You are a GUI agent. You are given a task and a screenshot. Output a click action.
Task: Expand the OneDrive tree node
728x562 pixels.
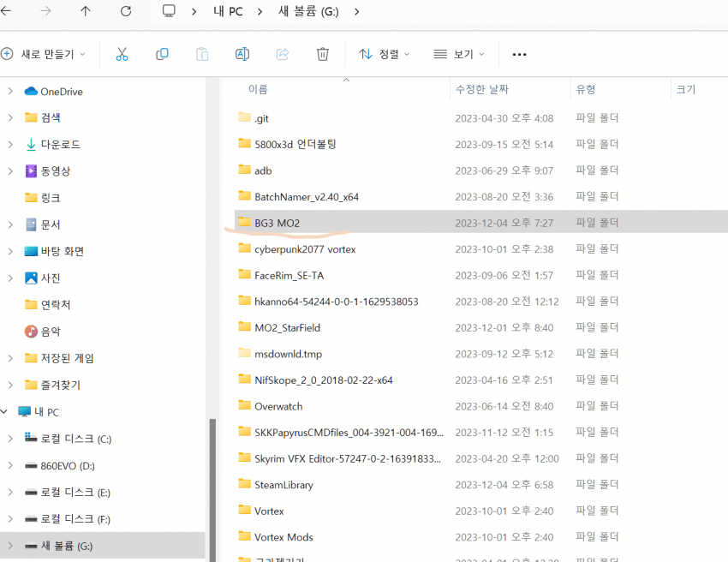(x=10, y=92)
